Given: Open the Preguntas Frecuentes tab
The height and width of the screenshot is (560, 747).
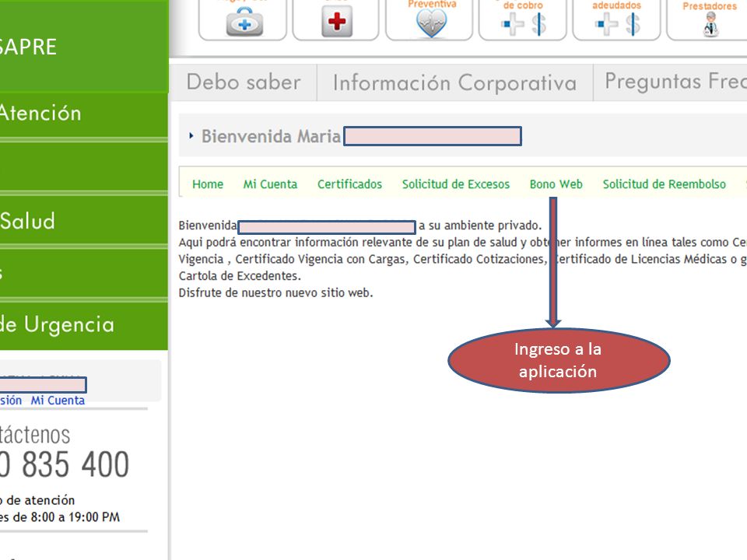Looking at the screenshot, I should [x=671, y=82].
